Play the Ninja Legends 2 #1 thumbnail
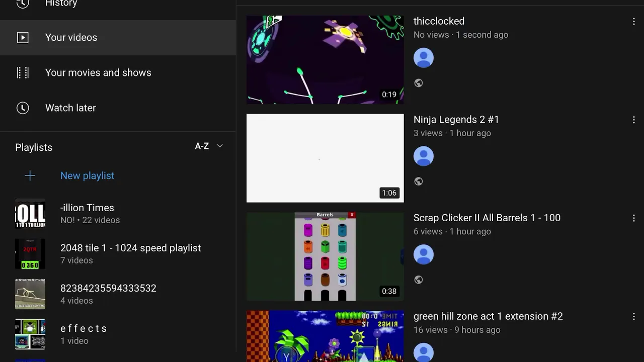Image resolution: width=644 pixels, height=362 pixels. [x=325, y=158]
